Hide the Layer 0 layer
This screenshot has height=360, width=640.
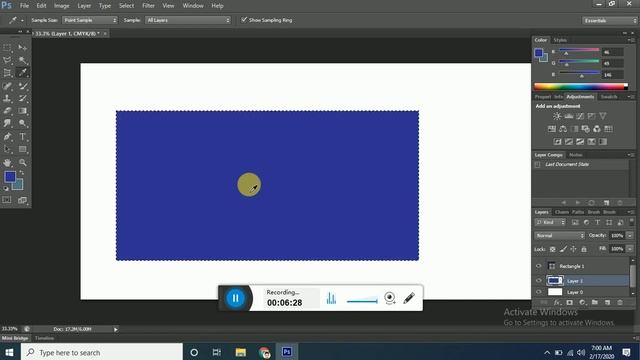[x=538, y=292]
